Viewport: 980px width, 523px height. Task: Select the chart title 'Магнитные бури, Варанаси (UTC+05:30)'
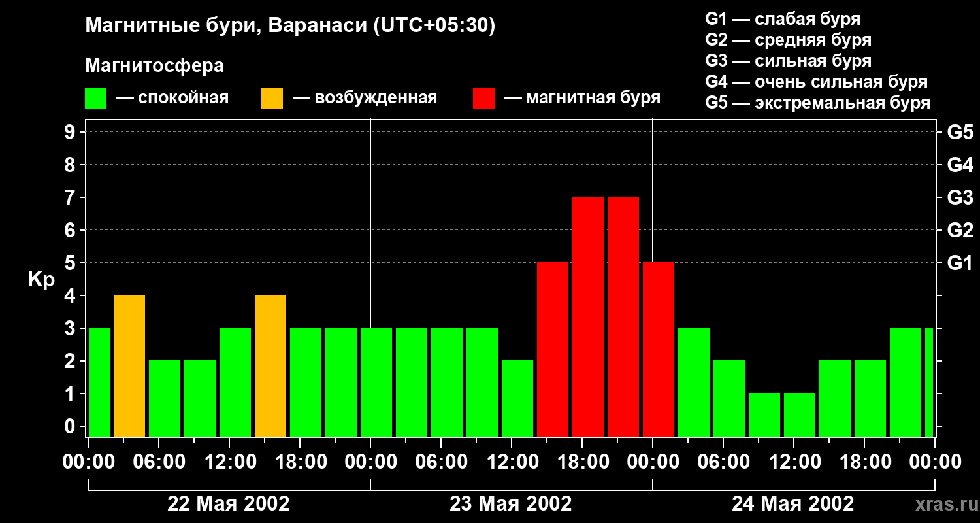[291, 26]
